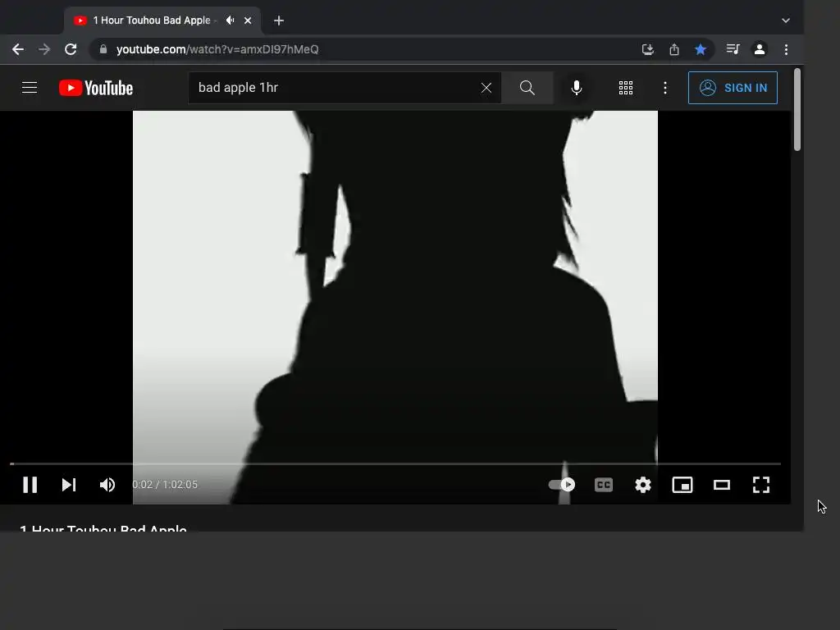
Task: Click the video progress bar
Action: [395, 463]
